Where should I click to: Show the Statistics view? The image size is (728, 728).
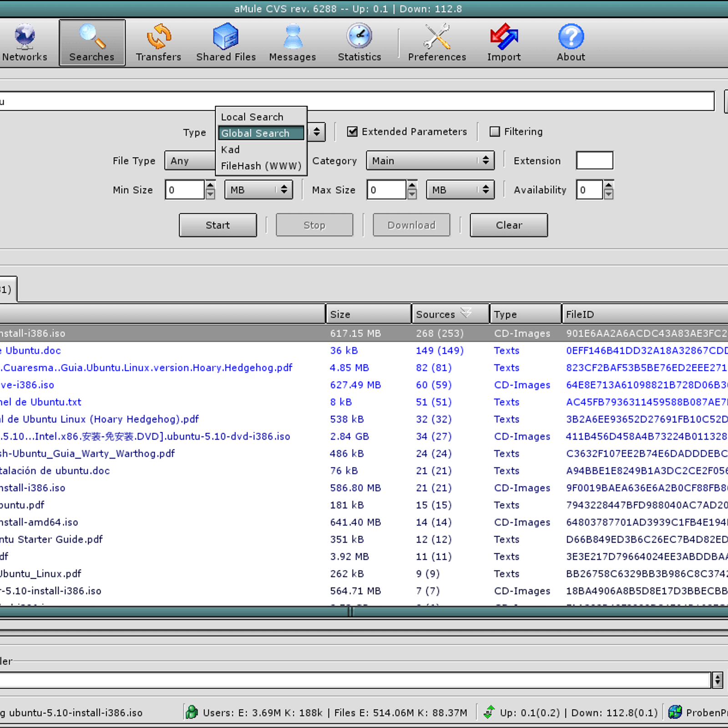[x=359, y=43]
